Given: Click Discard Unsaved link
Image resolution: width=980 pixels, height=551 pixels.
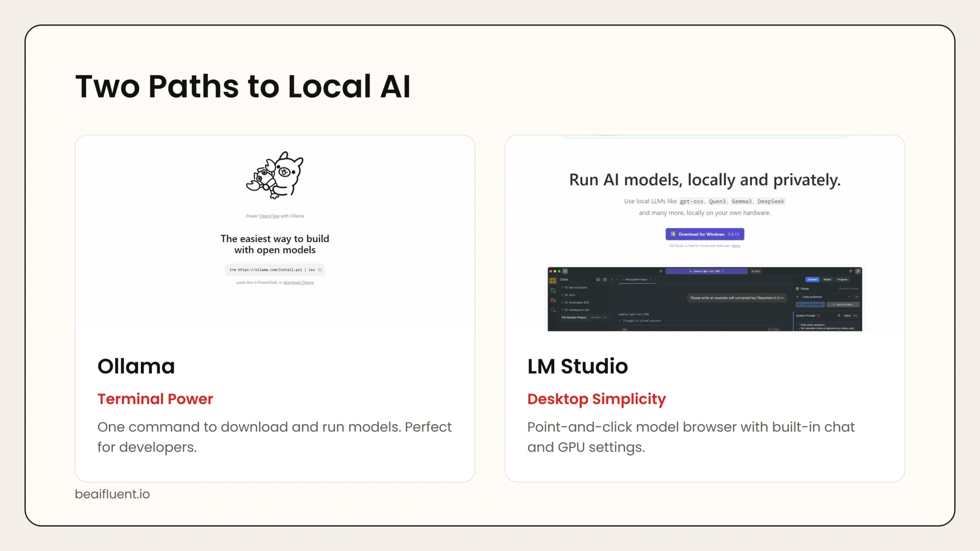Looking at the screenshot, I should (x=849, y=289).
